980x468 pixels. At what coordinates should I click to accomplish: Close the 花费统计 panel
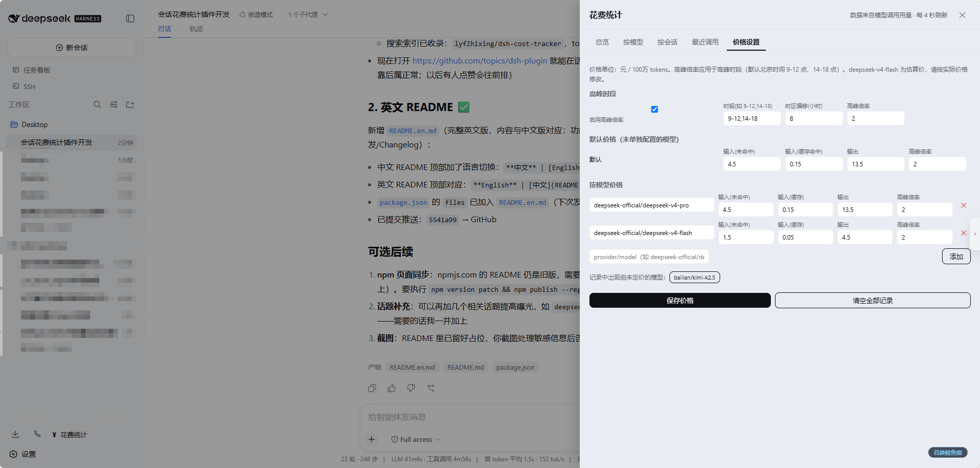pyautogui.click(x=962, y=15)
